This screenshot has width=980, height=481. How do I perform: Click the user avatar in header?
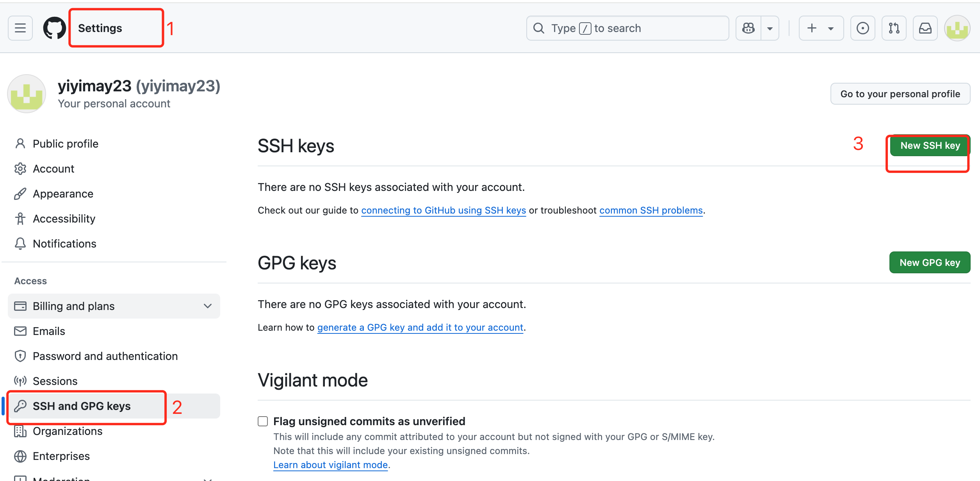[x=957, y=28]
